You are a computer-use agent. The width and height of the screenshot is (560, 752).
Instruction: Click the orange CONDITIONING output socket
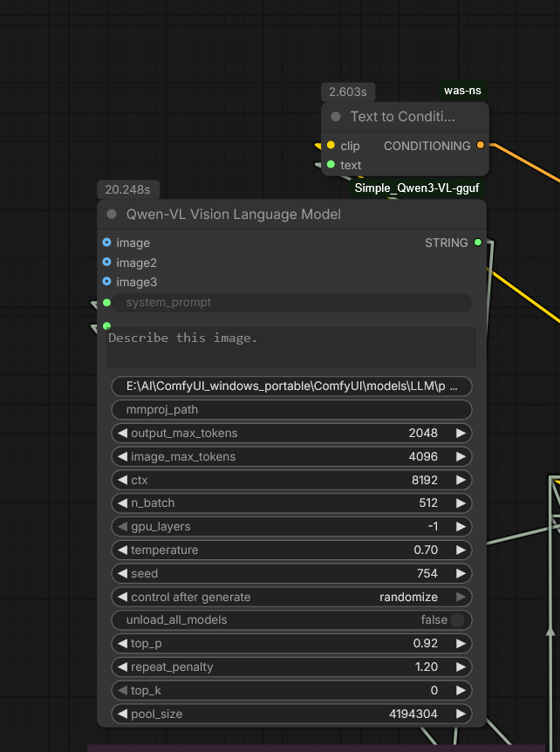481,145
